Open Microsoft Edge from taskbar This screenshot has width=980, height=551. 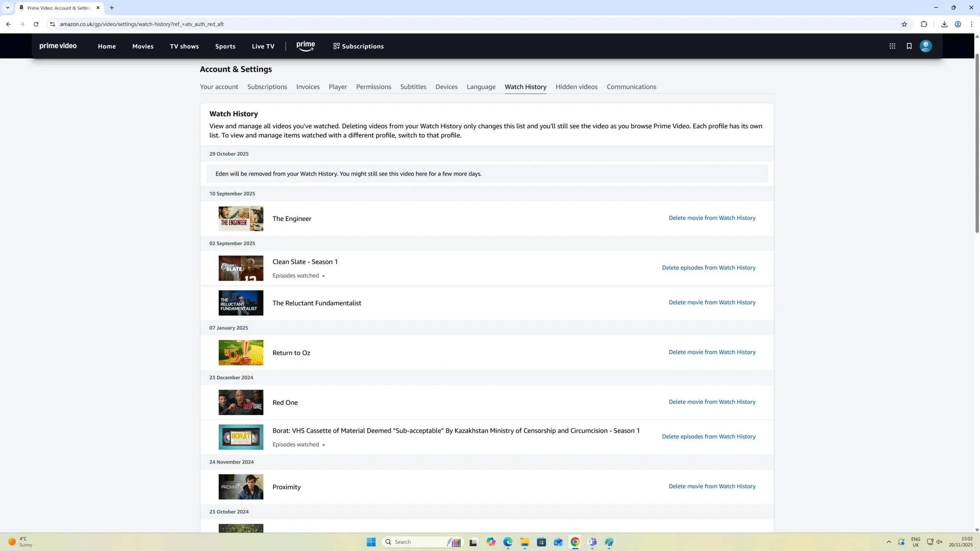point(508,542)
